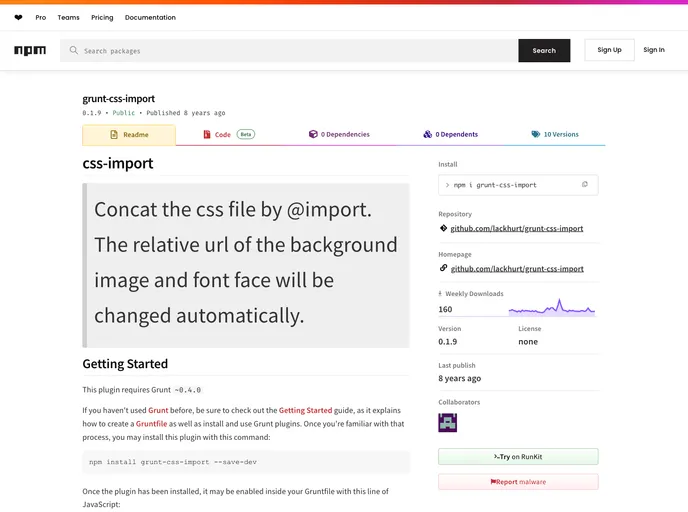Switch to the 0 Dependencies tab

[x=339, y=134]
